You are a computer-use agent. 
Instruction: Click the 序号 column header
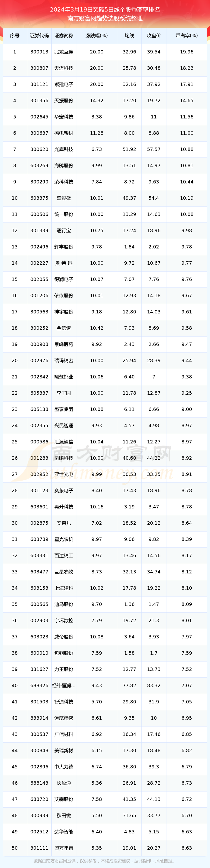(x=14, y=36)
